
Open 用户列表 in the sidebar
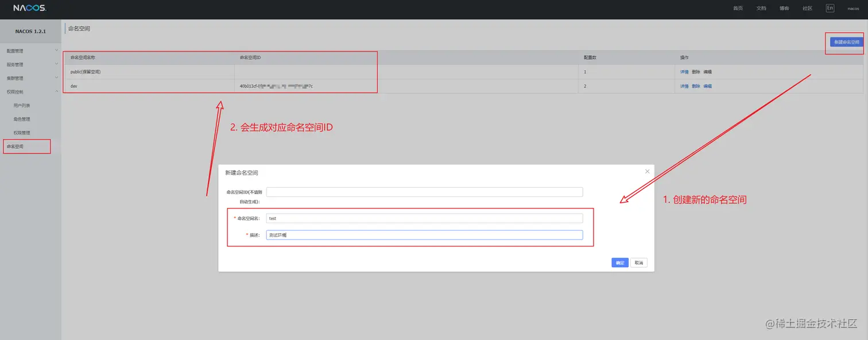(22, 106)
